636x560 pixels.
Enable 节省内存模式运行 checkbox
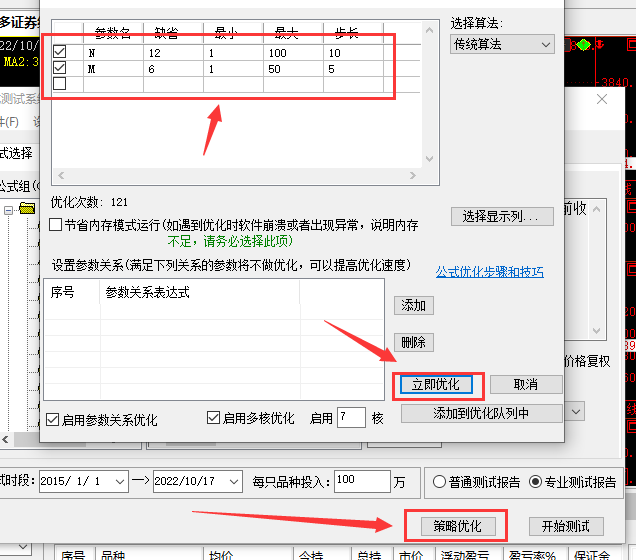click(x=55, y=224)
